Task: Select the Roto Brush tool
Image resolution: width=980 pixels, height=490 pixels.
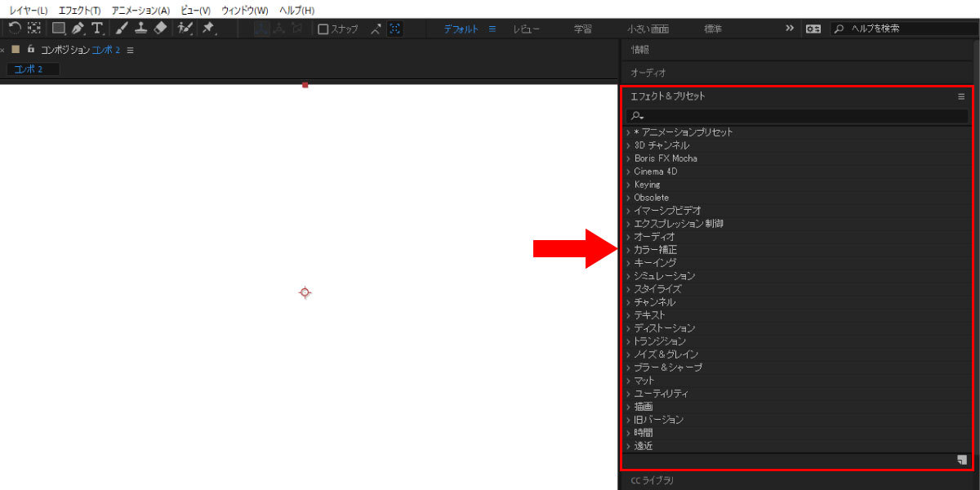Action: (186, 28)
